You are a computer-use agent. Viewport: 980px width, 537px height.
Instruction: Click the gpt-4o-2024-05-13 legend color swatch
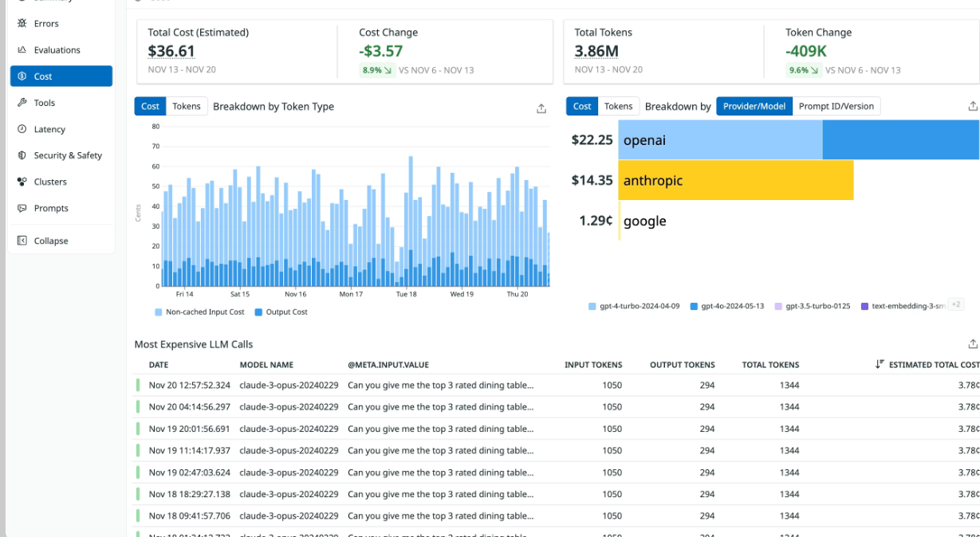tap(695, 306)
